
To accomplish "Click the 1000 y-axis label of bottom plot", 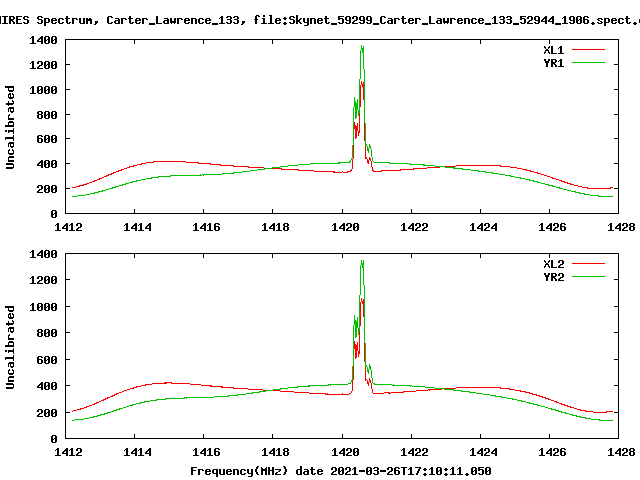I will coord(43,307).
